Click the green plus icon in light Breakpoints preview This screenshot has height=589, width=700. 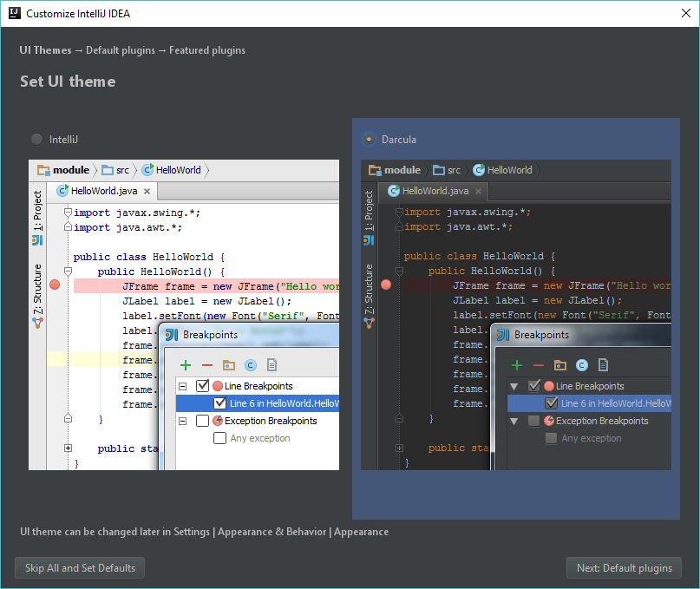click(186, 365)
